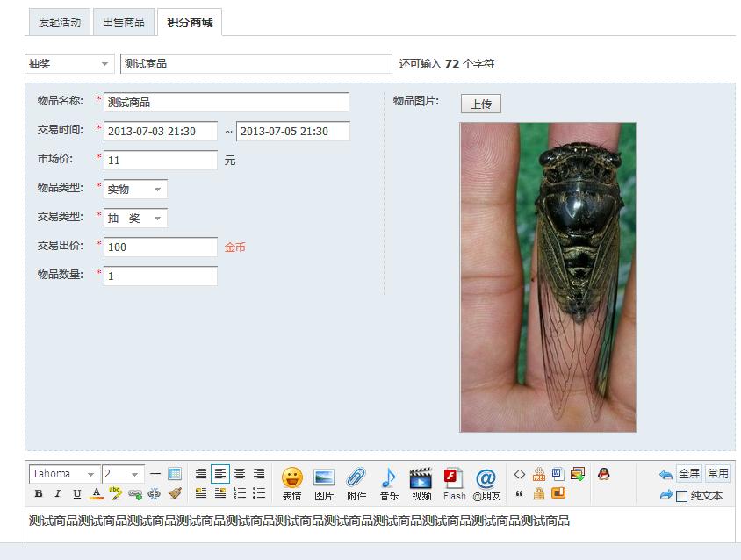Click the 常用 toolbar mode button
This screenshot has width=741, height=560.
(717, 473)
